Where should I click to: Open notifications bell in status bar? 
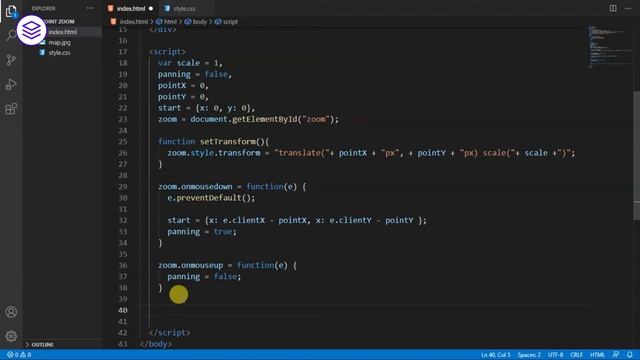(630, 355)
